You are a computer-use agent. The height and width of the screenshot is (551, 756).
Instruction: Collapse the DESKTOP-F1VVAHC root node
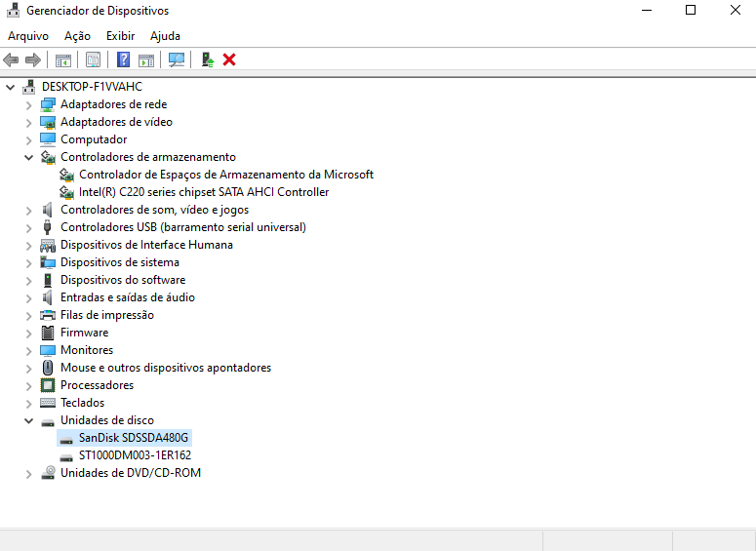[10, 87]
